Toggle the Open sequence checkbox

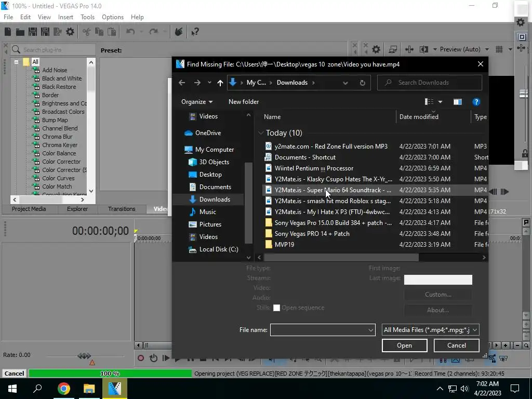click(x=276, y=308)
